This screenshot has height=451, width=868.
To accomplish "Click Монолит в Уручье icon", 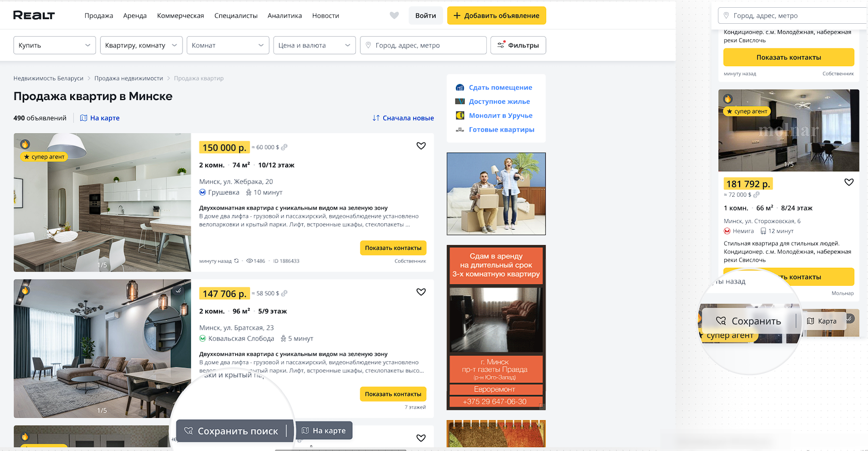I will click(x=460, y=116).
